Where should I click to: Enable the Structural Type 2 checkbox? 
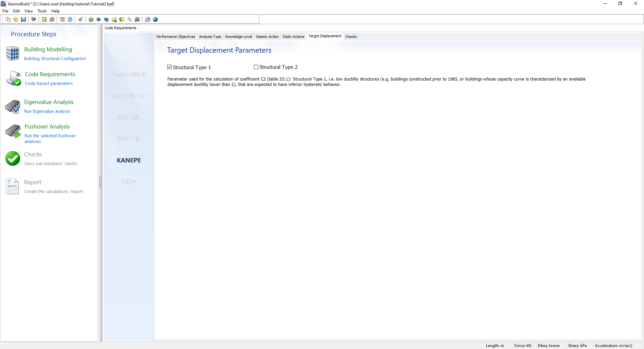click(x=256, y=67)
